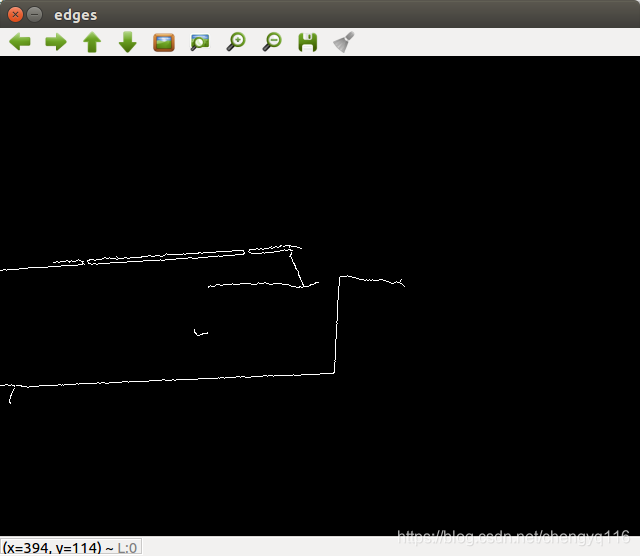
Task: Close the edges window
Action: coord(16,15)
